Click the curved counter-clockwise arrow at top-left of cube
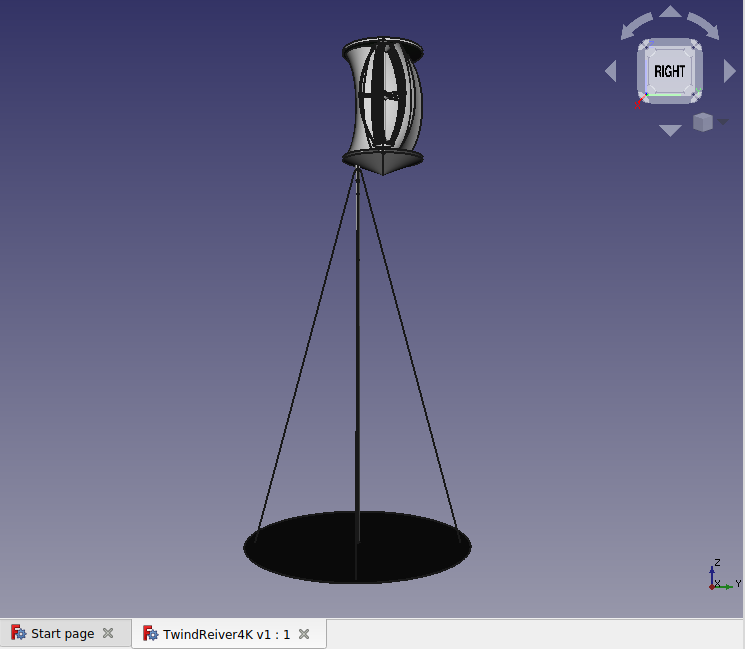Viewport: 745px width, 649px height. tap(636, 26)
